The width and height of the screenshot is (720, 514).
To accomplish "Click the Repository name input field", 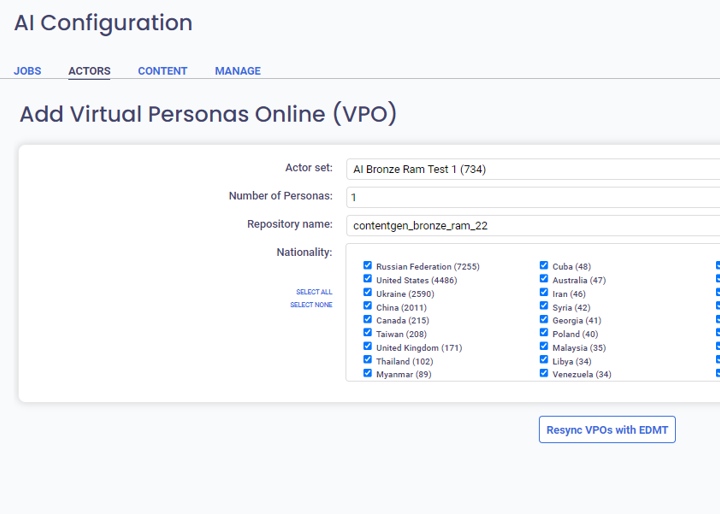I will pyautogui.click(x=532, y=225).
